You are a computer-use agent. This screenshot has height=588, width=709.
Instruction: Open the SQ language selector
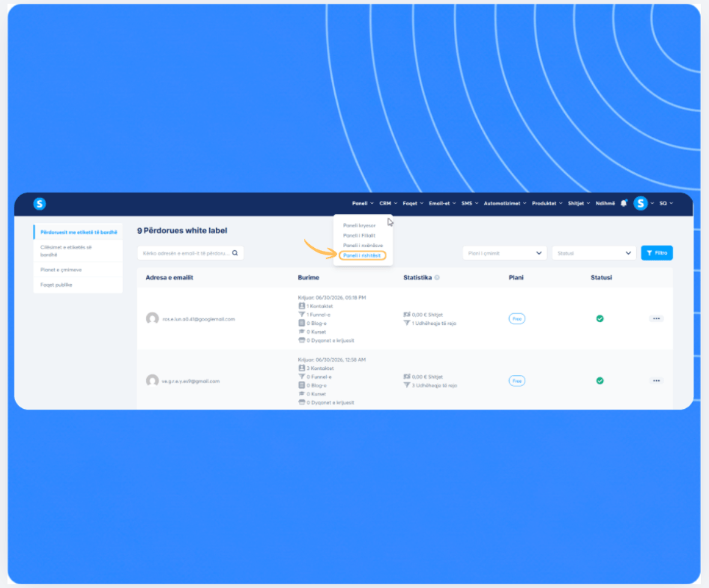(666, 204)
